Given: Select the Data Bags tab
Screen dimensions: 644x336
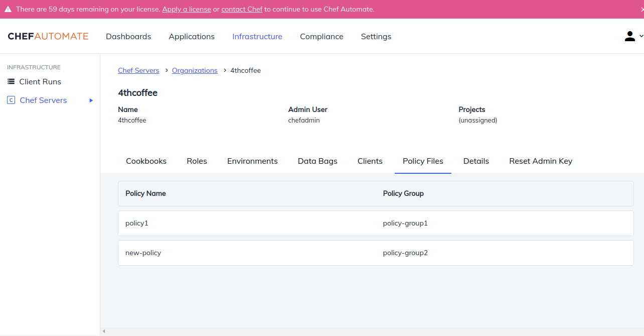Looking at the screenshot, I should [317, 161].
